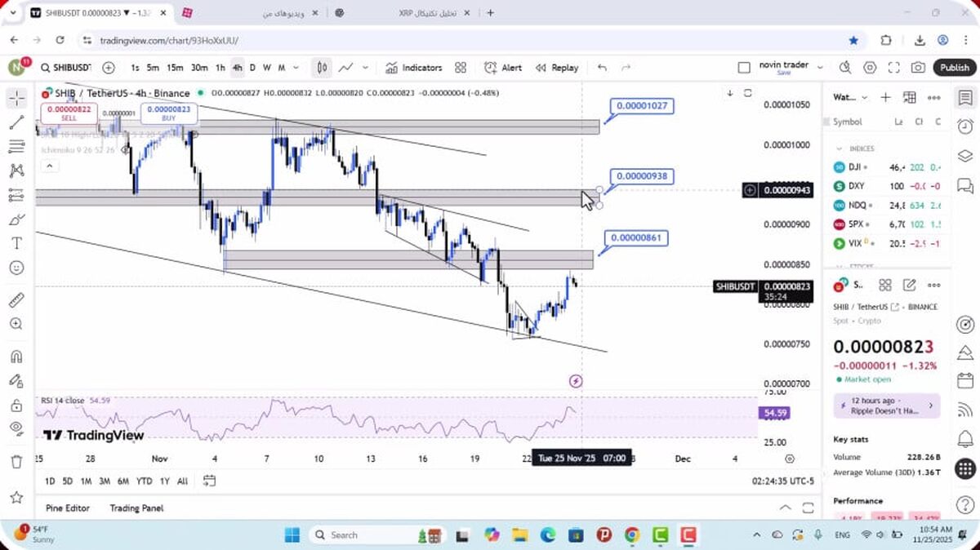
Task: Switch to the 1s timeframe
Action: [x=135, y=68]
